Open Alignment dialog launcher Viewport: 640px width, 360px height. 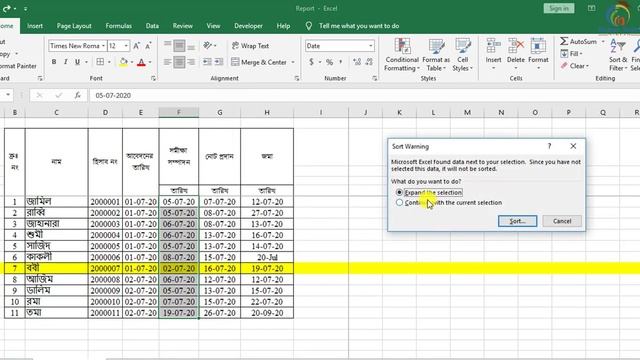point(297,78)
